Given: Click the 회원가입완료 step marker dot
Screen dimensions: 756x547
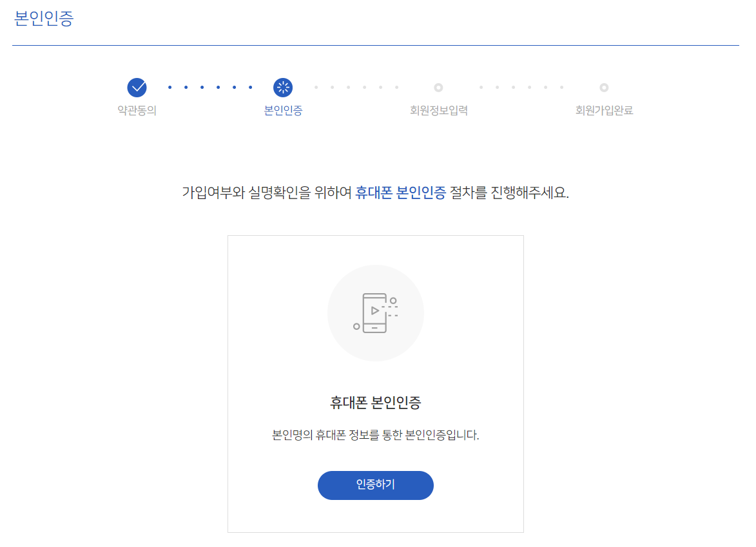Looking at the screenshot, I should [604, 88].
